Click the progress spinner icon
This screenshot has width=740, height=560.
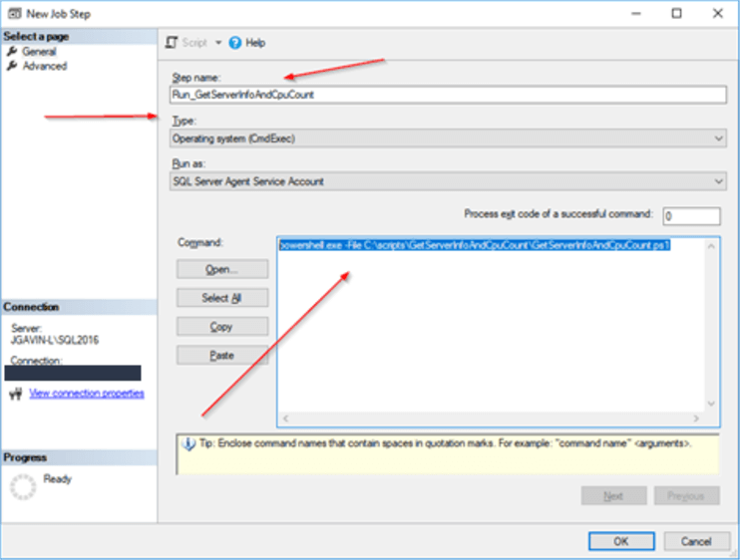[23, 487]
